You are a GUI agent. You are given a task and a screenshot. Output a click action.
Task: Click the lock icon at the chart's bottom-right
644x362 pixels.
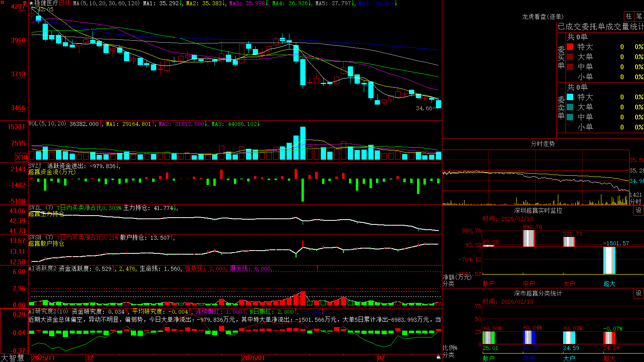click(438, 357)
